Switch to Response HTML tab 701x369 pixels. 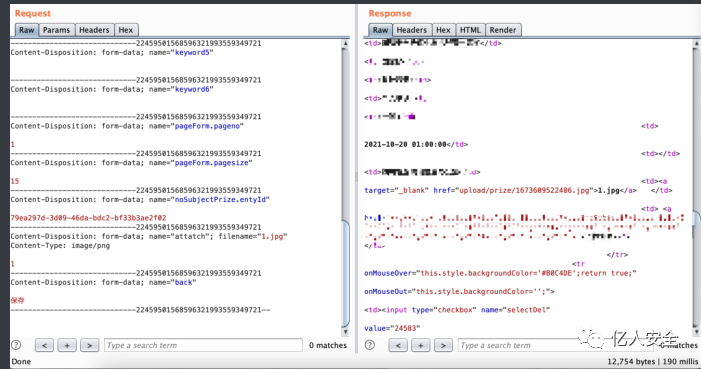pyautogui.click(x=470, y=30)
